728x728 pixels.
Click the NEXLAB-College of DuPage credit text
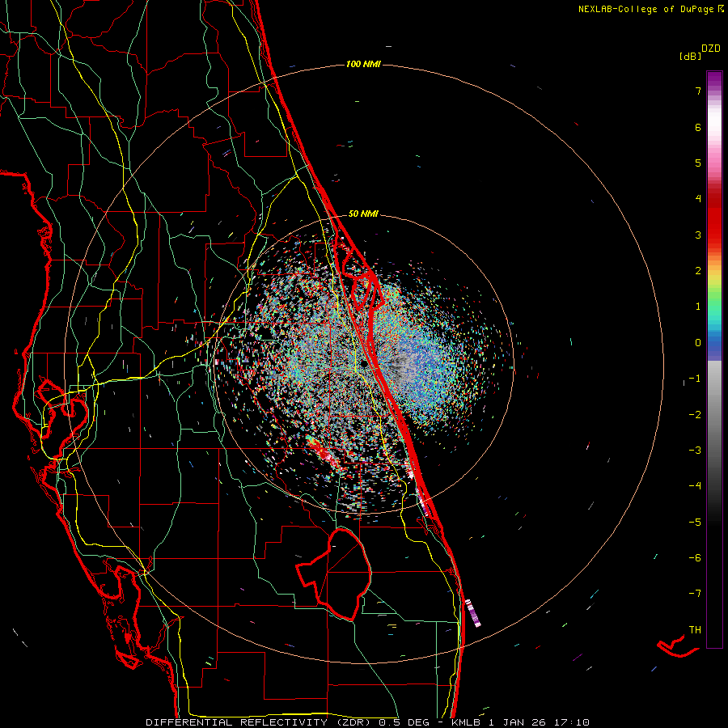click(x=647, y=9)
